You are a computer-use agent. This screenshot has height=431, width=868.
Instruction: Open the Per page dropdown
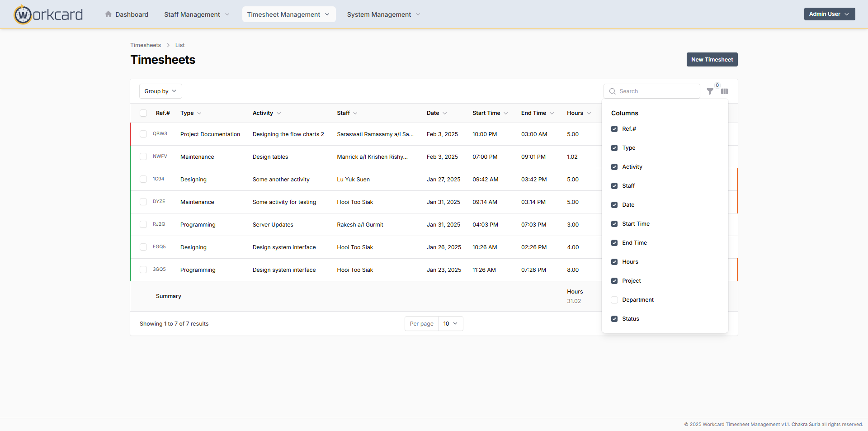[x=450, y=324]
